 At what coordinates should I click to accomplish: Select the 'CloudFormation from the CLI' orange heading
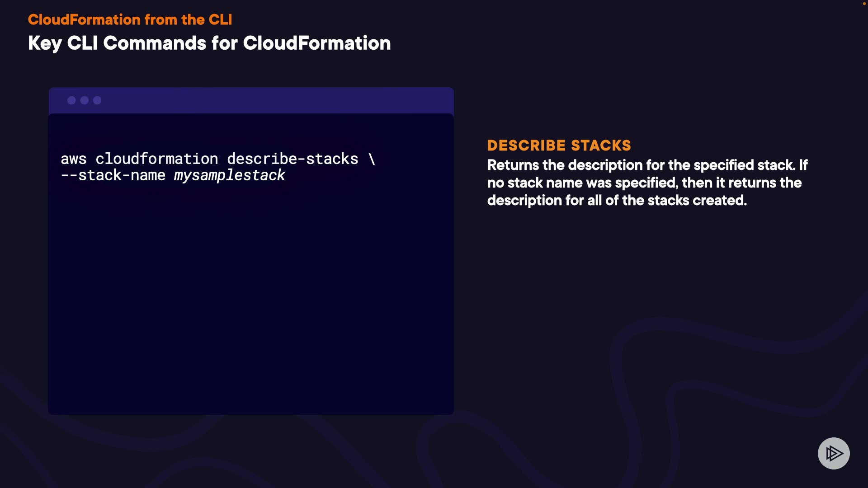130,19
